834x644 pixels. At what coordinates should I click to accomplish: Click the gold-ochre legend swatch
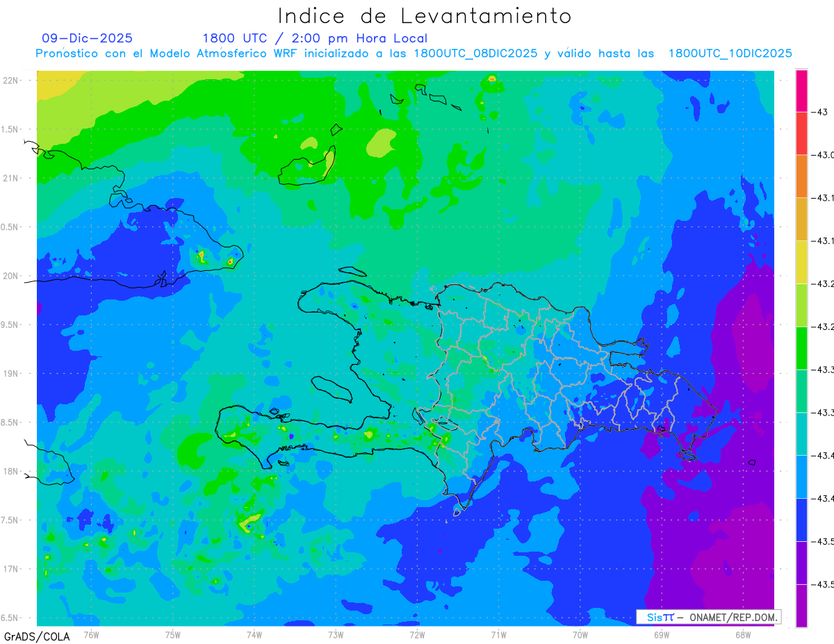[x=801, y=219]
